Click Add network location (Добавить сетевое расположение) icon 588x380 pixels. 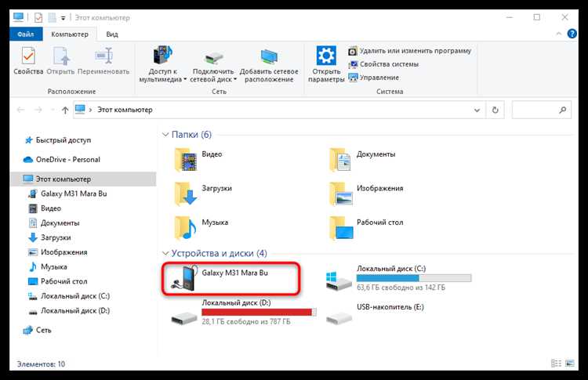(268, 57)
